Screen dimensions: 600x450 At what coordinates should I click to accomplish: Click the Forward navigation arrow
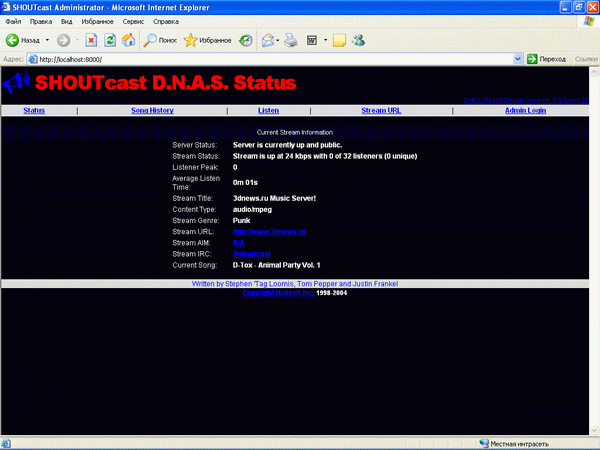63,41
